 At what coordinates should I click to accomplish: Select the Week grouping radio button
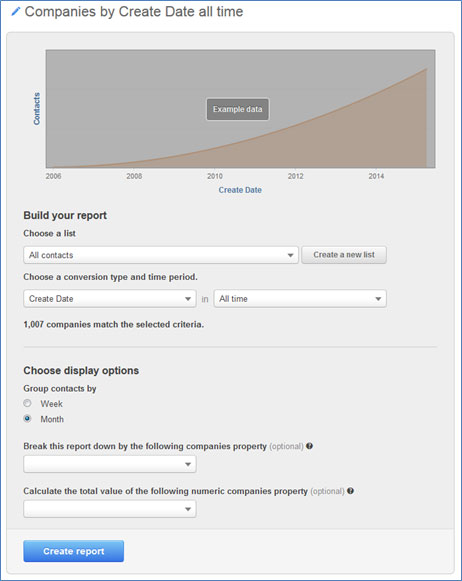[x=27, y=403]
